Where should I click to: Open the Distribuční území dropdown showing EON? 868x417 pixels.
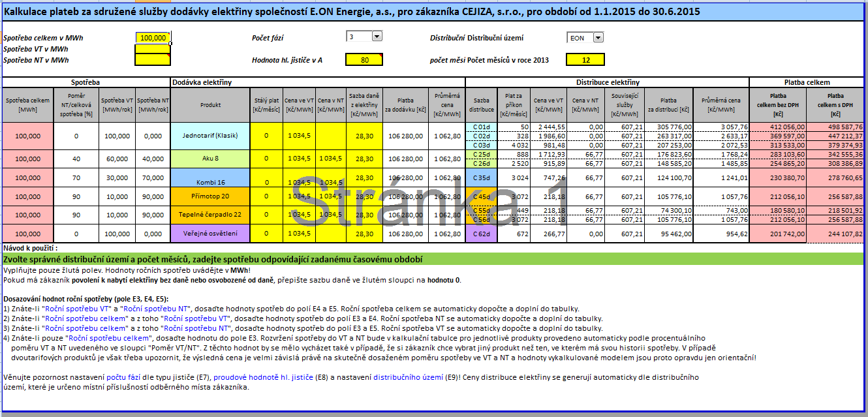coord(598,38)
